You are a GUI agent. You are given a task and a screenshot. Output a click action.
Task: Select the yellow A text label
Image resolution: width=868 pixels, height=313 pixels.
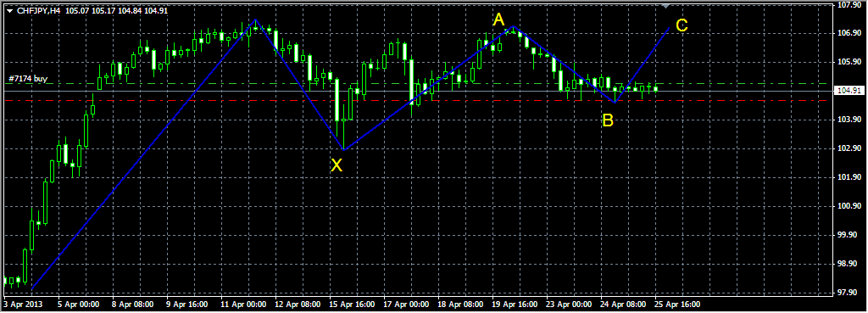(498, 20)
